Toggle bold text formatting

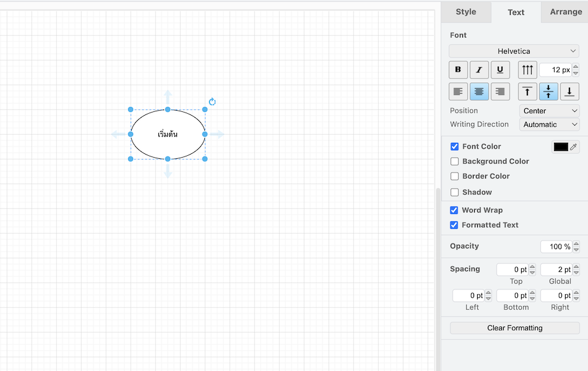coord(458,70)
